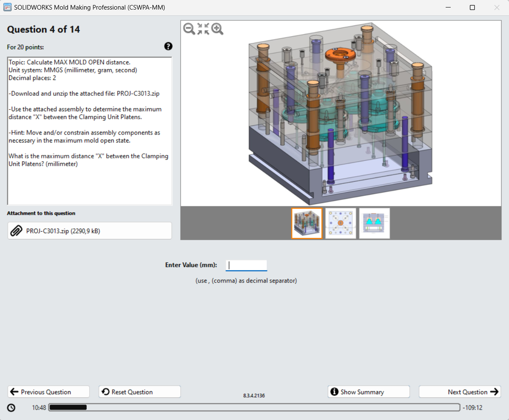
Task: Go to the Previous Question
Action: click(x=48, y=392)
